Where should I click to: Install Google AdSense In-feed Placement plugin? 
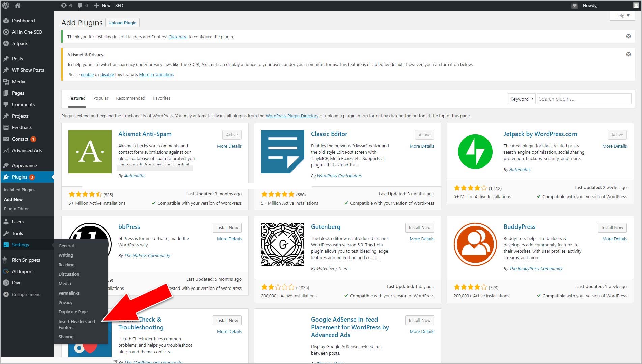(x=420, y=320)
